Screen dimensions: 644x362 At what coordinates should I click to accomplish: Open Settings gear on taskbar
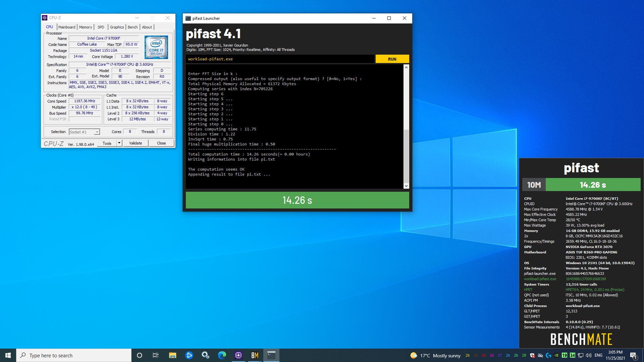coord(205,355)
